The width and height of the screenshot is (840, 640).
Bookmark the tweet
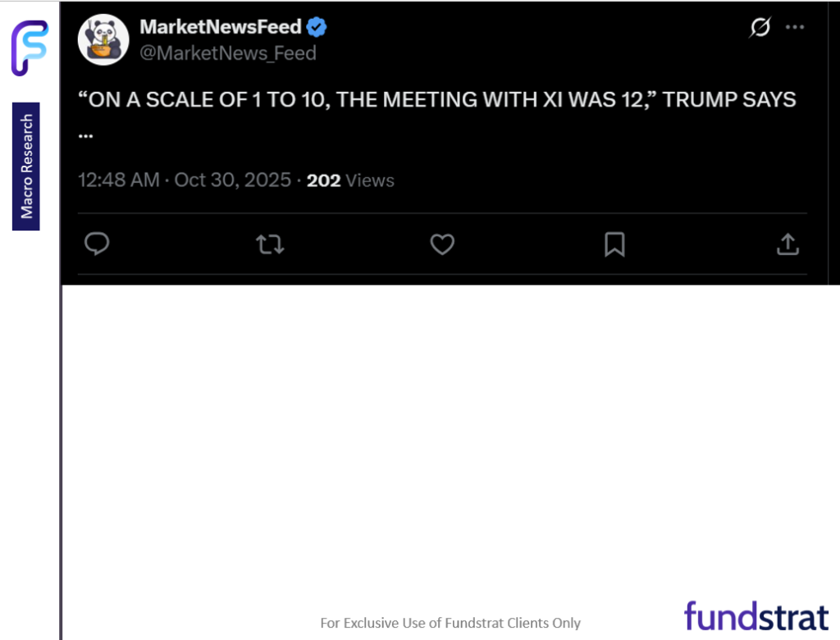tap(614, 245)
